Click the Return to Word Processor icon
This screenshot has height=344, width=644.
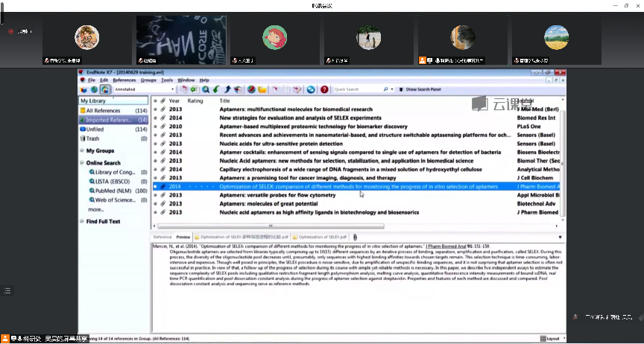pyautogui.click(x=297, y=89)
